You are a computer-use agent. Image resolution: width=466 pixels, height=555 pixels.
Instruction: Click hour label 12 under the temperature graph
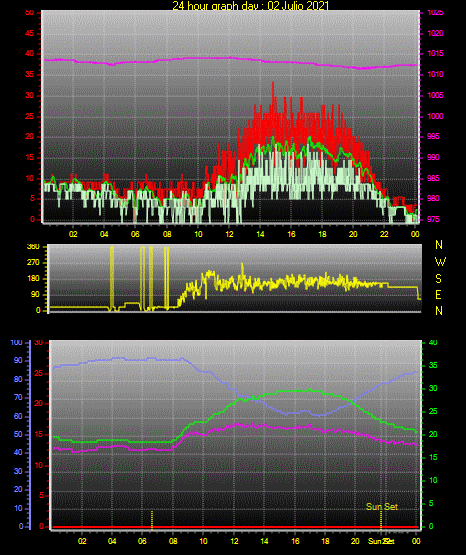coord(234,541)
